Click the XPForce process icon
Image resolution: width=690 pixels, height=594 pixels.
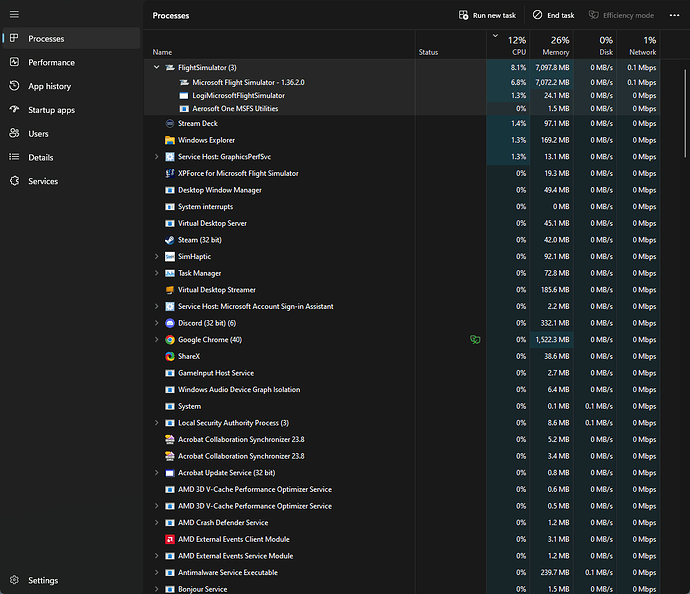point(169,173)
